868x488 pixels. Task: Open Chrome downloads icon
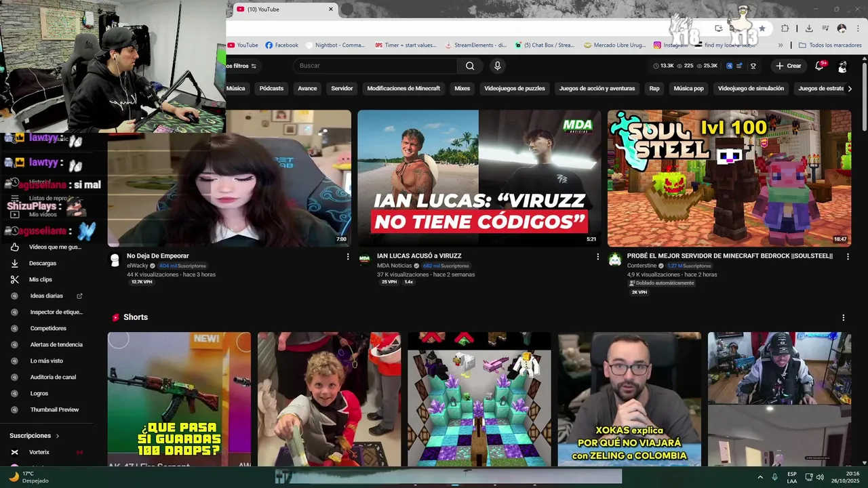tap(809, 28)
